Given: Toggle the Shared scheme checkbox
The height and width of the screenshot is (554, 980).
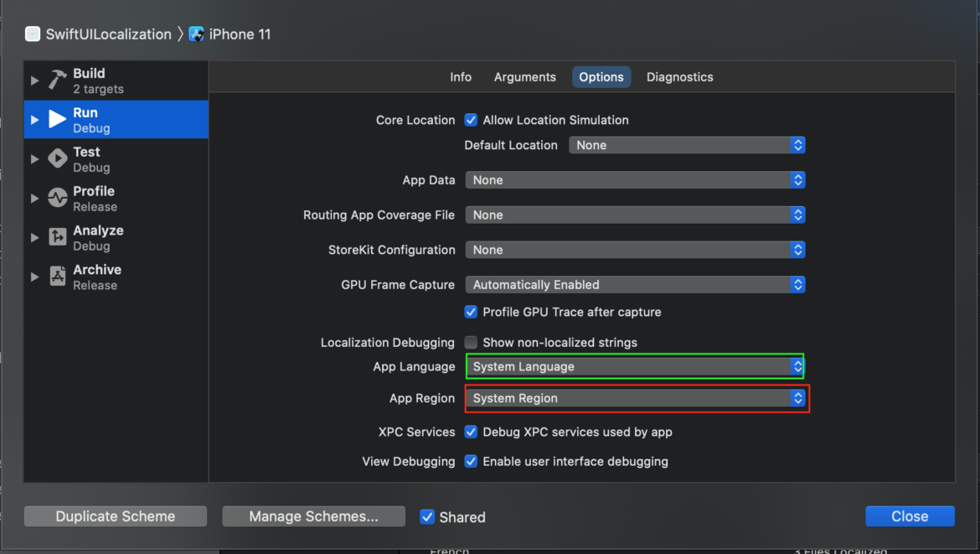Looking at the screenshot, I should [427, 516].
